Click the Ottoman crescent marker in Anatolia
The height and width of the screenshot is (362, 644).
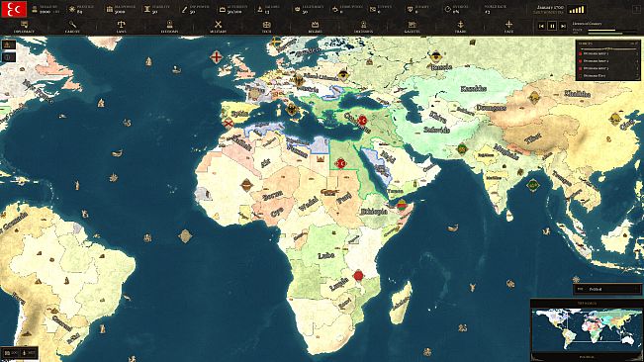pos(362,121)
